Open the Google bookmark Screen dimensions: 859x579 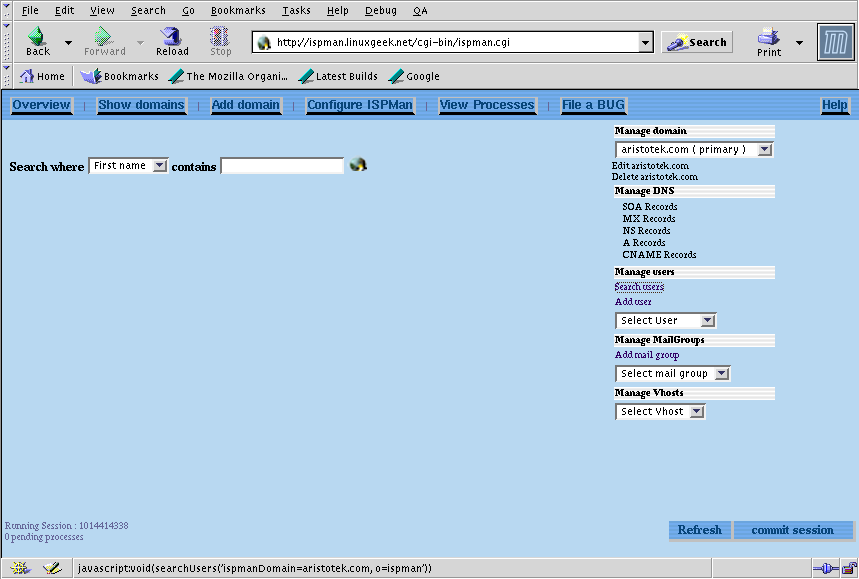pyautogui.click(x=414, y=76)
